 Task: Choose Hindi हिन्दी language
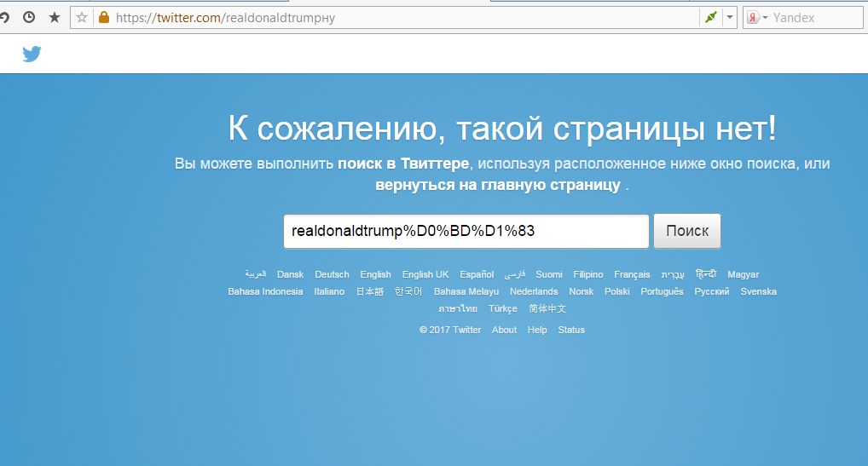[706, 273]
